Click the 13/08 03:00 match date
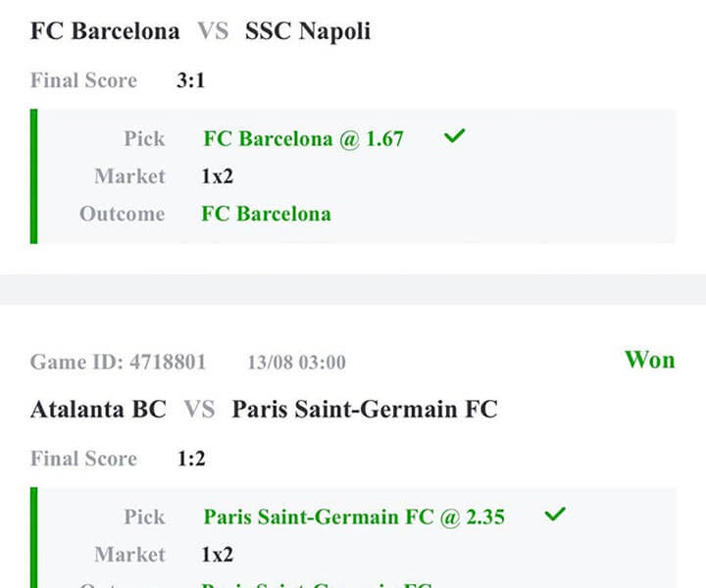Screen dimensions: 706x588 click(x=296, y=363)
